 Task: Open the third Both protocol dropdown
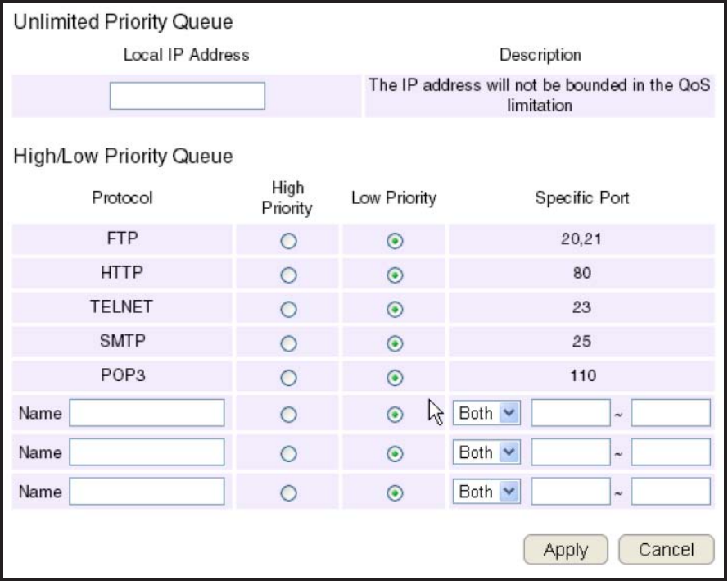tap(486, 492)
